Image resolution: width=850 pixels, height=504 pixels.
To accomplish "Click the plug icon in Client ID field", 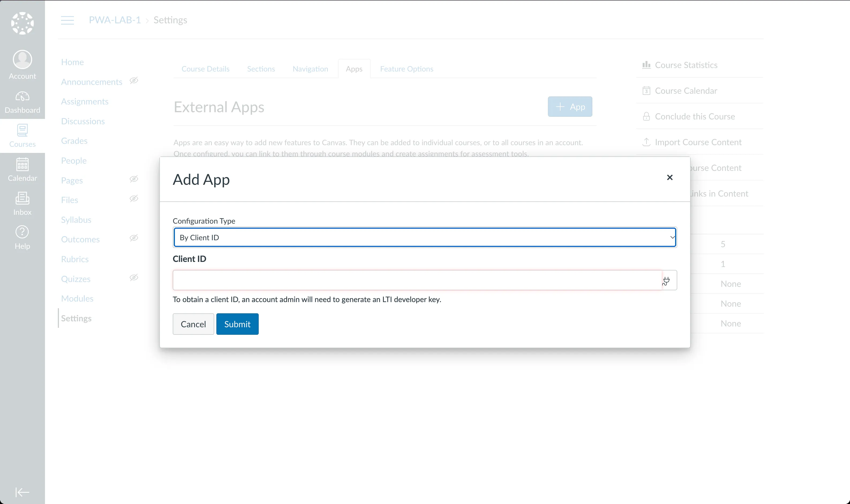I will pos(666,281).
